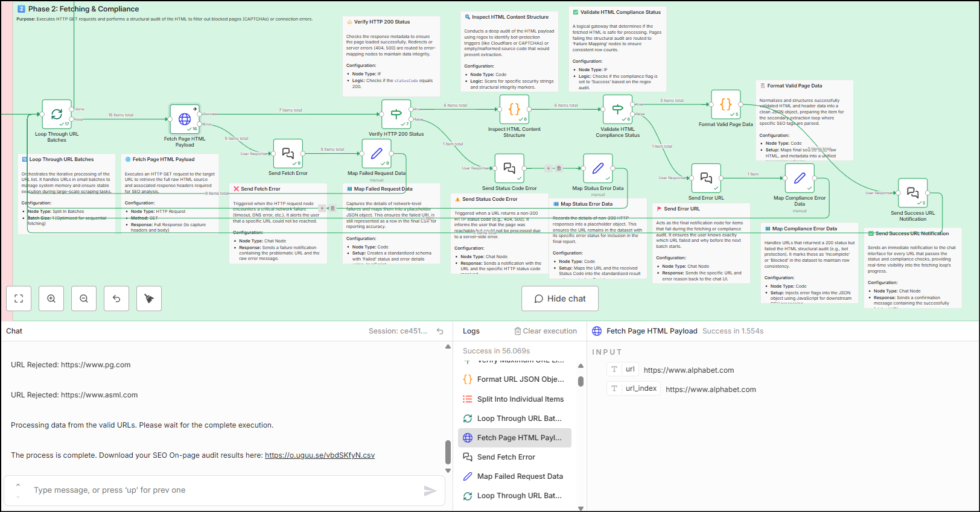Select the Map Failed Request Data pencil node
The image size is (980, 512).
[x=377, y=154]
